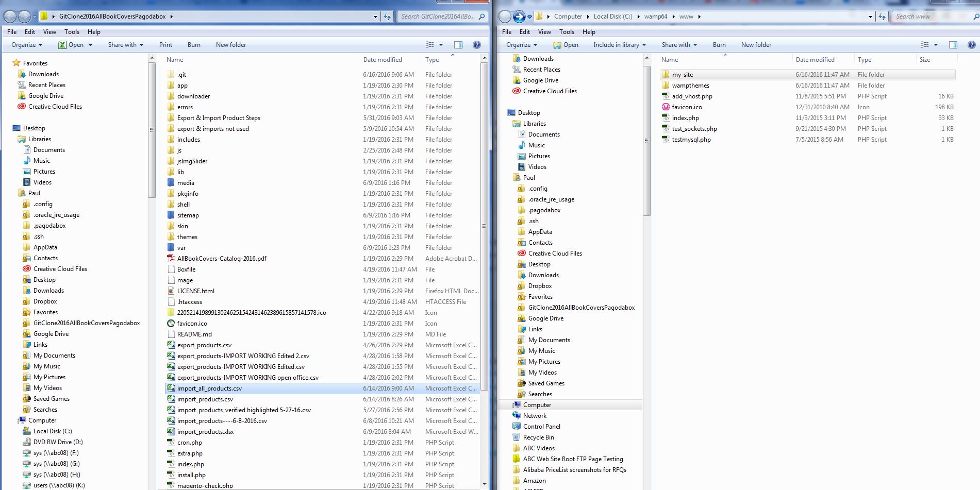Open the view options dropdown arrow in left window
This screenshot has width=980, height=490.
coord(441,45)
